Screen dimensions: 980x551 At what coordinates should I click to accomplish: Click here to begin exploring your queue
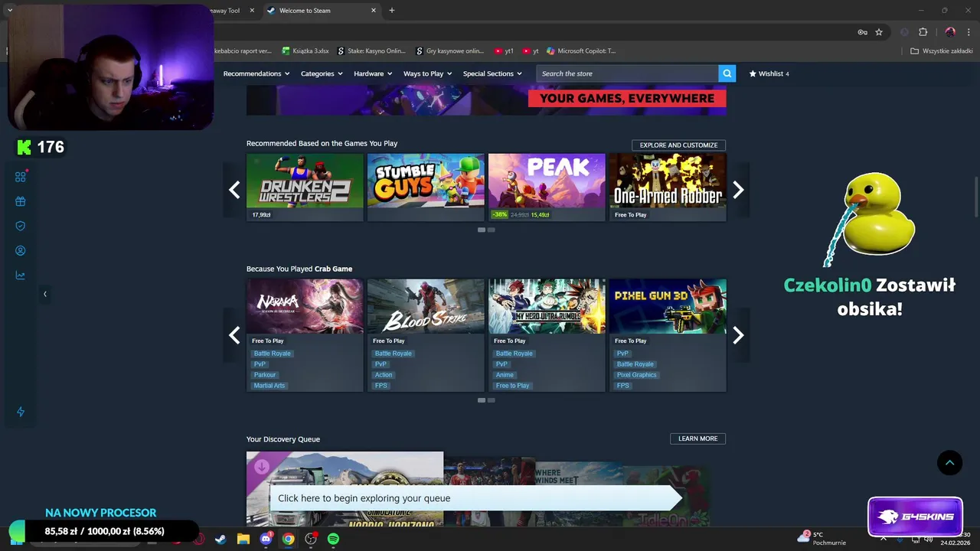[475, 498]
